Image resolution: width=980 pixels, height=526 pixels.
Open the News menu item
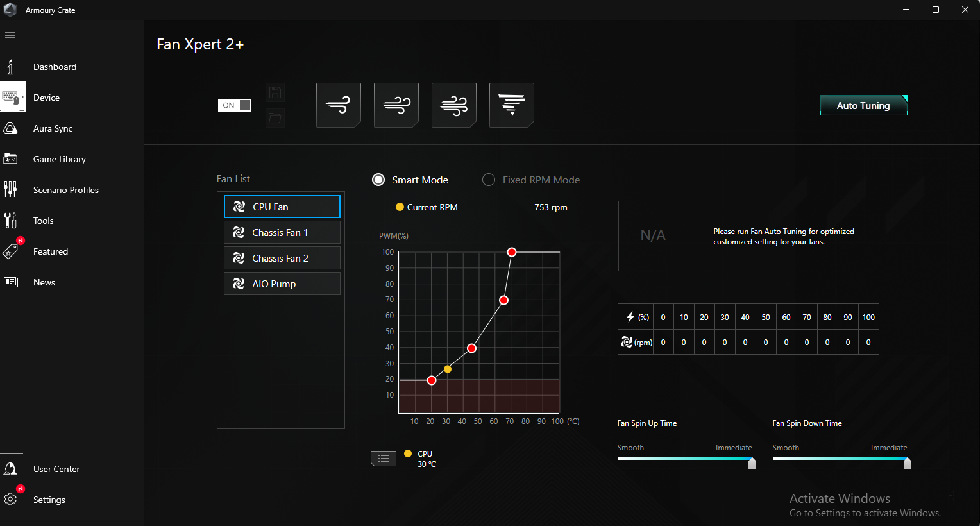44,282
